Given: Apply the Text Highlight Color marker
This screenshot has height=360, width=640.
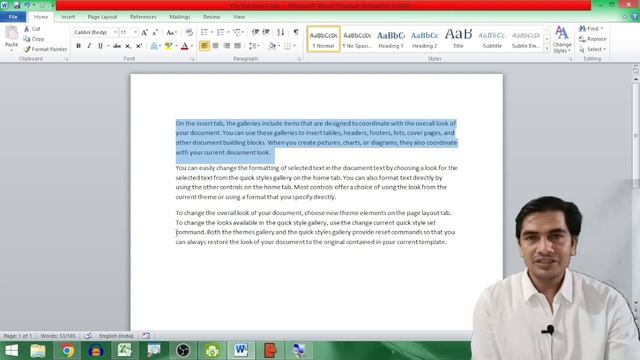Looking at the screenshot, I should click(x=168, y=46).
